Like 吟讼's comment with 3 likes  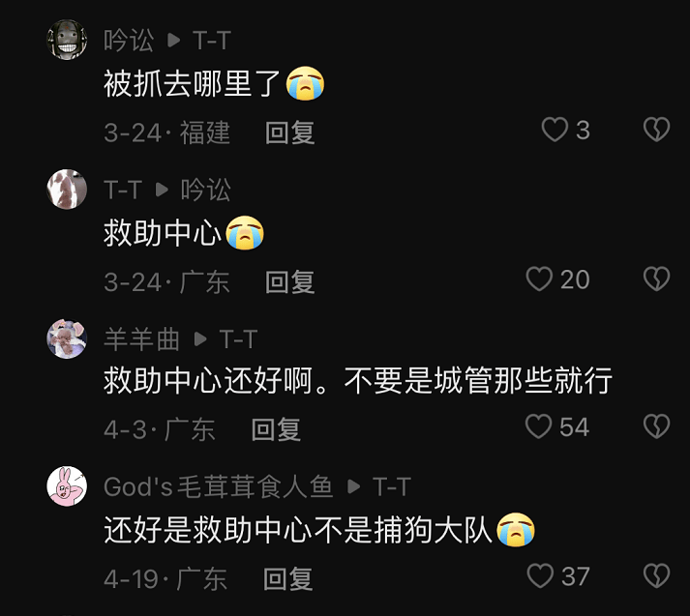point(555,130)
